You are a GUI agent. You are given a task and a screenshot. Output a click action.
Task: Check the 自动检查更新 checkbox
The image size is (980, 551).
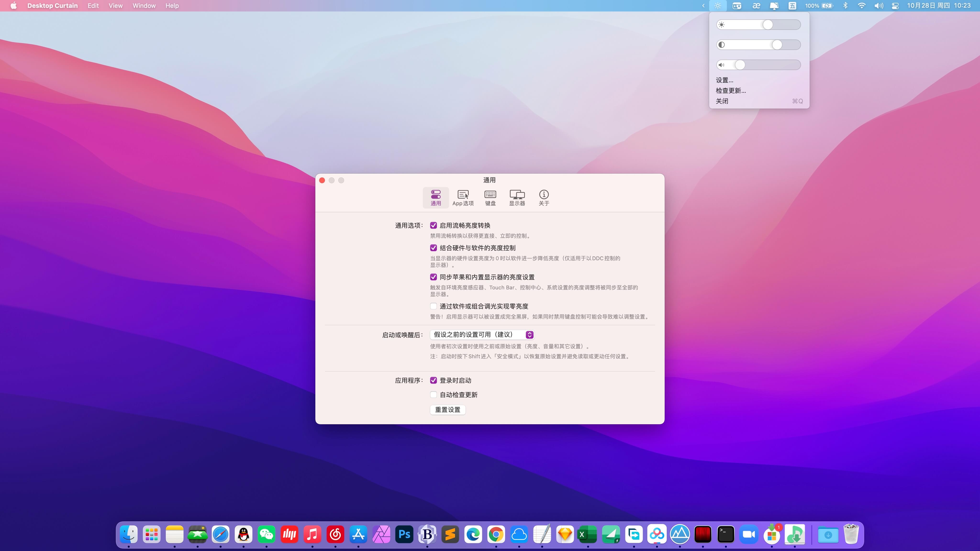tap(433, 395)
